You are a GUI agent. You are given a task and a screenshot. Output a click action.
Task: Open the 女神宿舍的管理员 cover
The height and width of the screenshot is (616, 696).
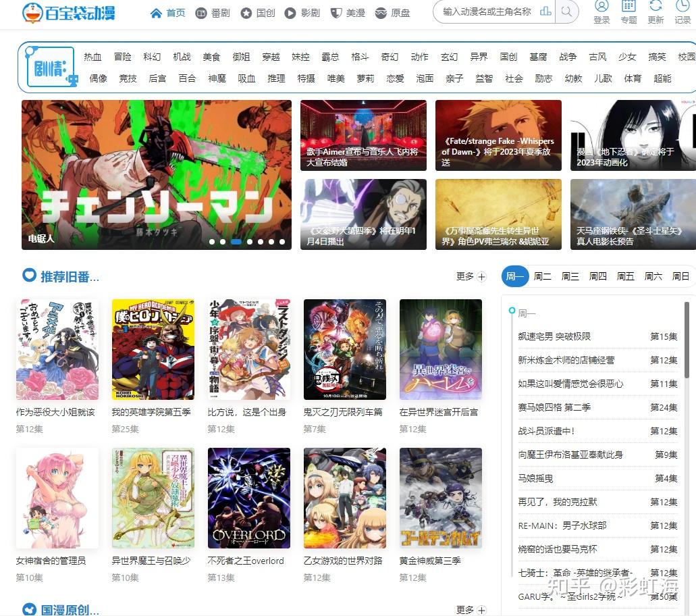click(x=57, y=498)
